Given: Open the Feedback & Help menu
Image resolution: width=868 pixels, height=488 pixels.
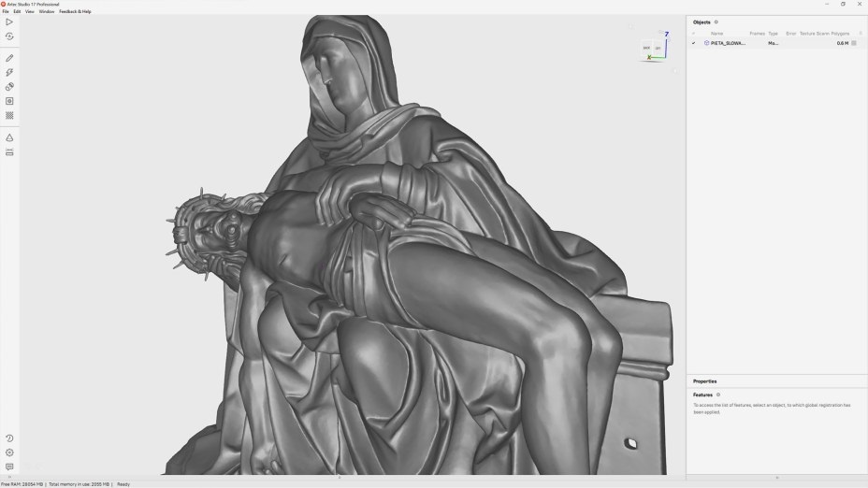Looking at the screenshot, I should point(75,11).
